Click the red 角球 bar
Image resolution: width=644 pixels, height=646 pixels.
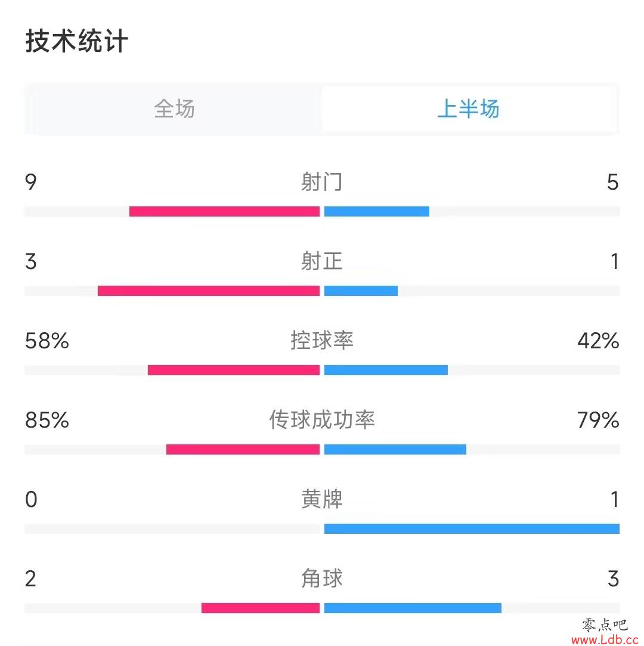tap(261, 608)
